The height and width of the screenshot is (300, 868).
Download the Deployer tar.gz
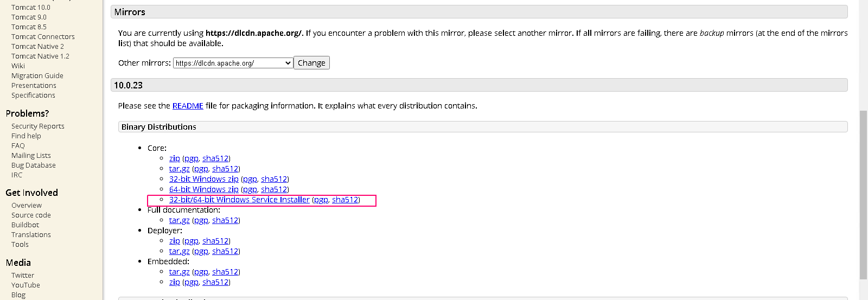tap(179, 251)
